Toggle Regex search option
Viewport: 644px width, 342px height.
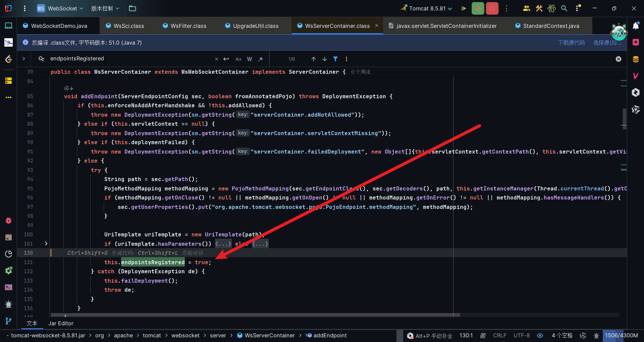coord(261,59)
